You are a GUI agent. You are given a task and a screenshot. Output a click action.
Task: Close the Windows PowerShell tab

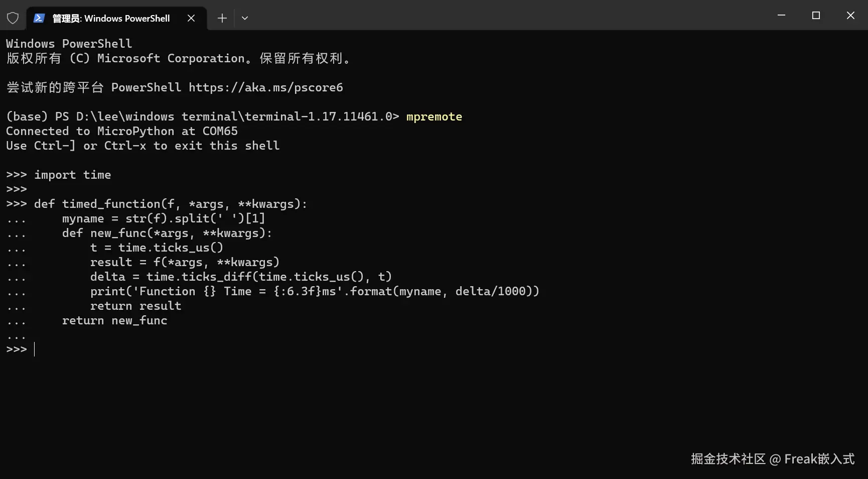tap(191, 19)
